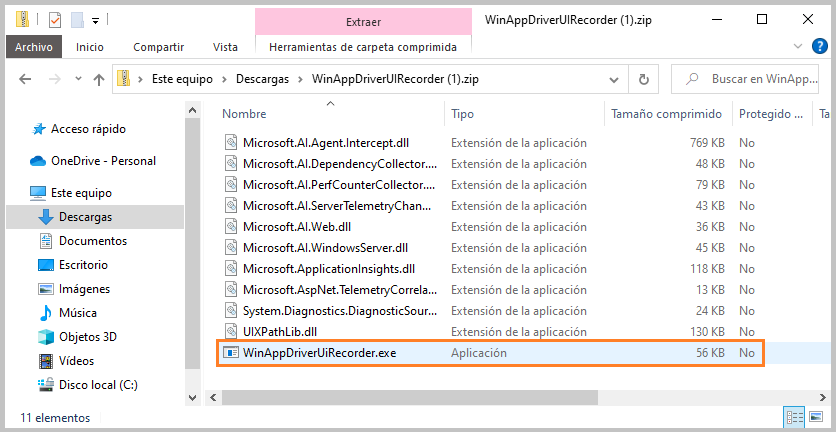836x432 pixels.
Task: Click Descargas in the address path
Action: (x=262, y=79)
